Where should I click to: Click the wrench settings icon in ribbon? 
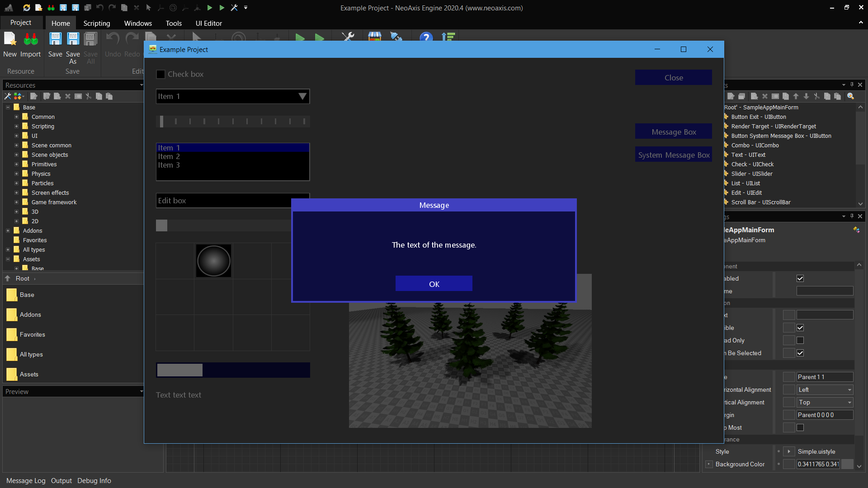tap(348, 37)
